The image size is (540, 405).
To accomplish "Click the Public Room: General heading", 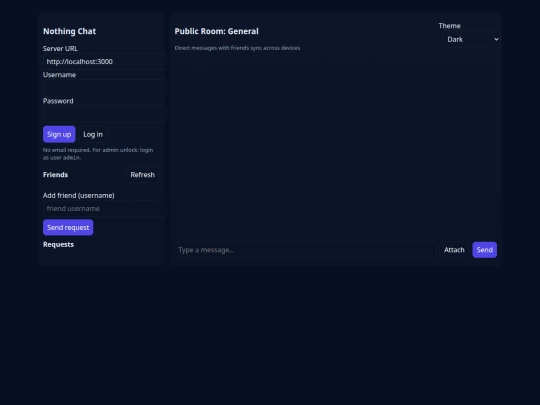I will click(216, 31).
